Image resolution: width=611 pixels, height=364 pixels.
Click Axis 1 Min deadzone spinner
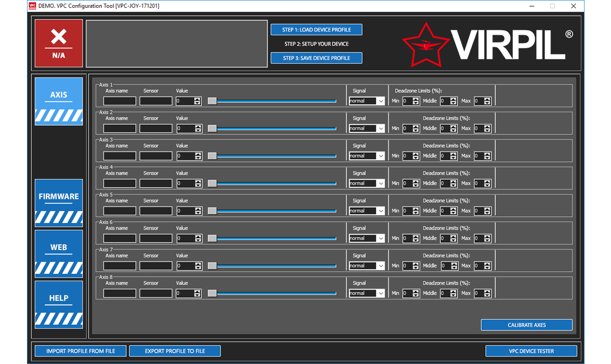tap(411, 101)
